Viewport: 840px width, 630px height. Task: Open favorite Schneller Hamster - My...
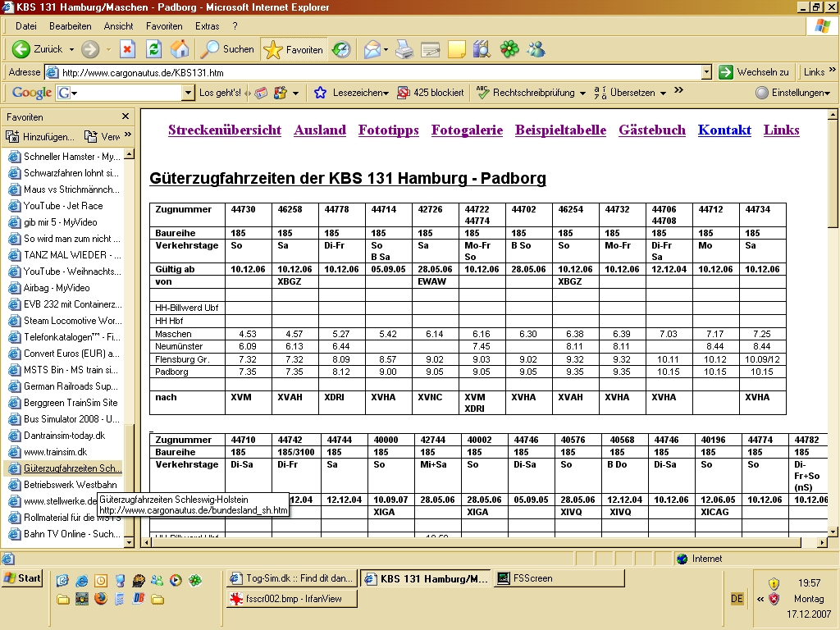tap(64, 157)
